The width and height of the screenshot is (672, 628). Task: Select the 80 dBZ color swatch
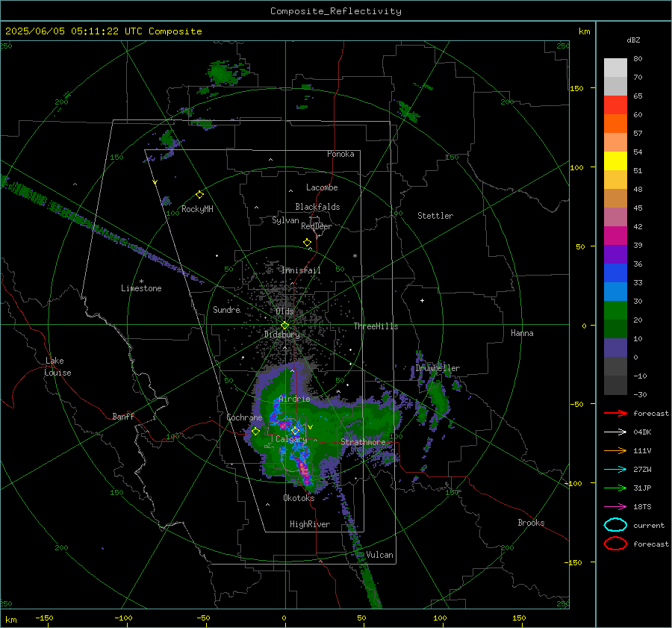point(615,67)
